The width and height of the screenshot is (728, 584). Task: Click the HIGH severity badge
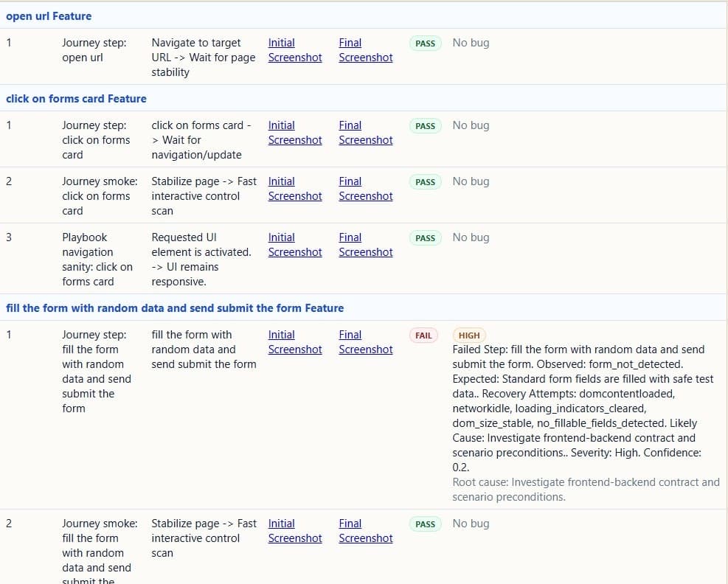tap(470, 335)
